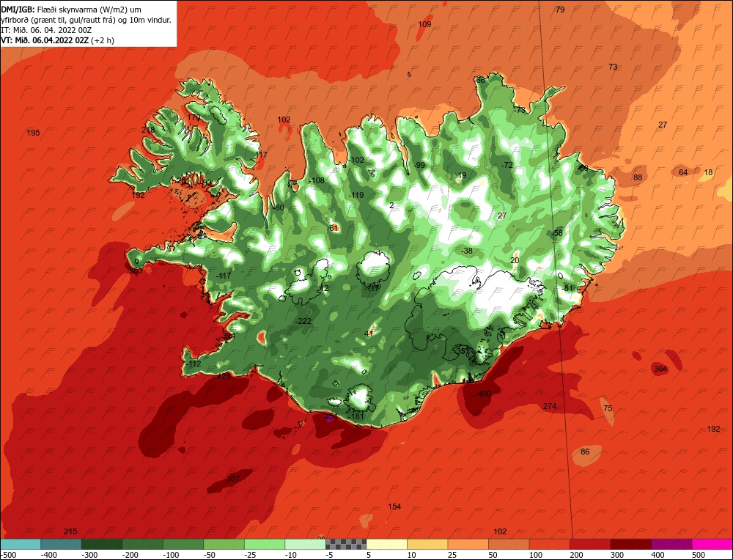The height and width of the screenshot is (560, 733).
Task: Click the '-119' value in north Iceland
Action: point(356,196)
